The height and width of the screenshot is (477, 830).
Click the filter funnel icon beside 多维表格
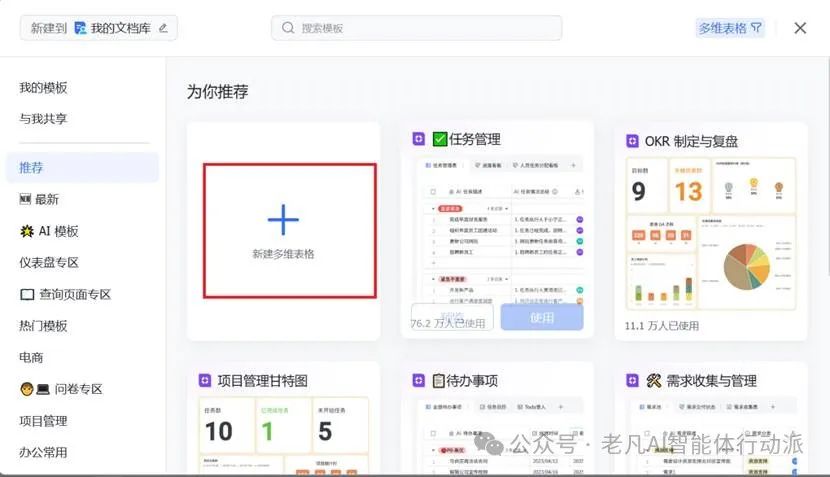[x=756, y=28]
